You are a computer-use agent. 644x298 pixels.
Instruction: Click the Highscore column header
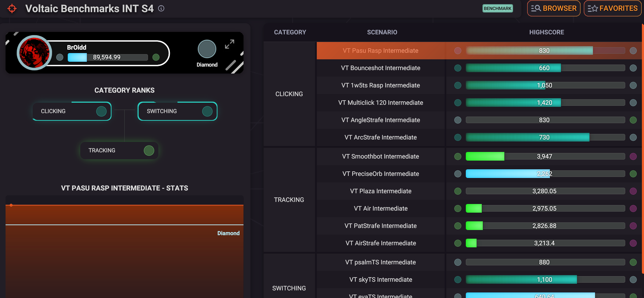pyautogui.click(x=546, y=32)
